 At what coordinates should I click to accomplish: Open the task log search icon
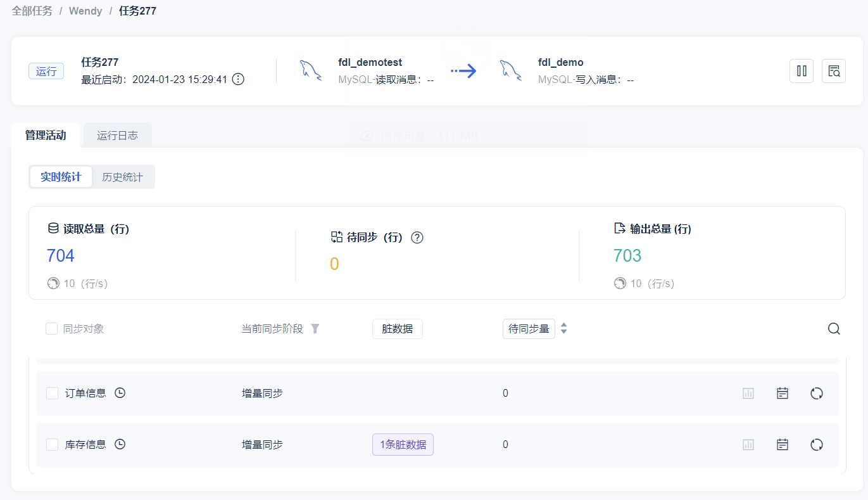point(834,71)
